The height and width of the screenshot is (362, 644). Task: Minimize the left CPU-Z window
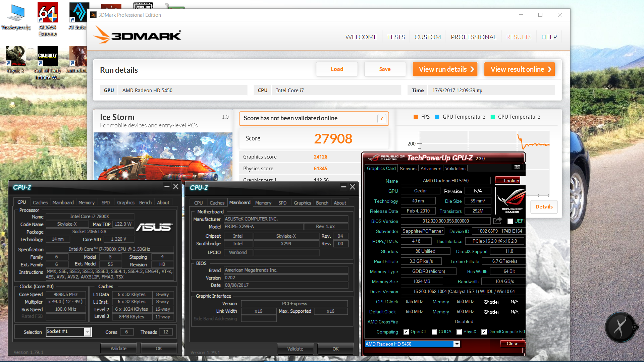[x=167, y=186]
